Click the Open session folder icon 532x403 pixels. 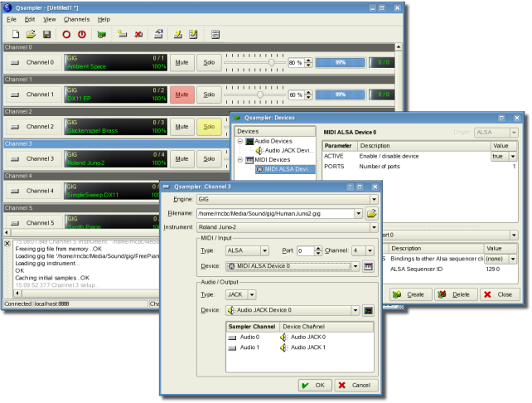(x=31, y=34)
